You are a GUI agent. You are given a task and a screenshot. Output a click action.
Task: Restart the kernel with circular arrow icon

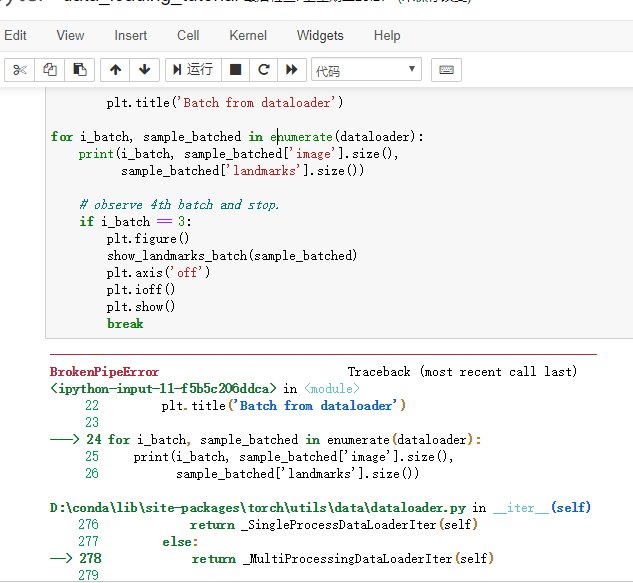click(x=264, y=69)
